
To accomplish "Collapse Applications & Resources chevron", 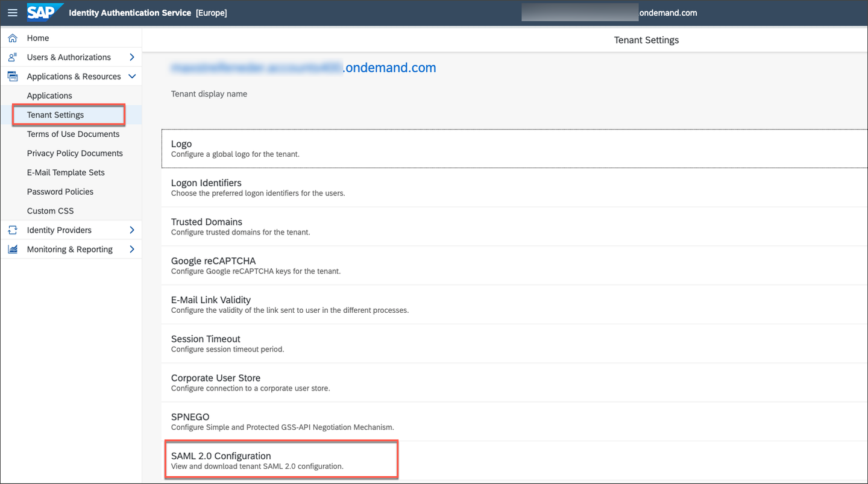I will point(132,77).
